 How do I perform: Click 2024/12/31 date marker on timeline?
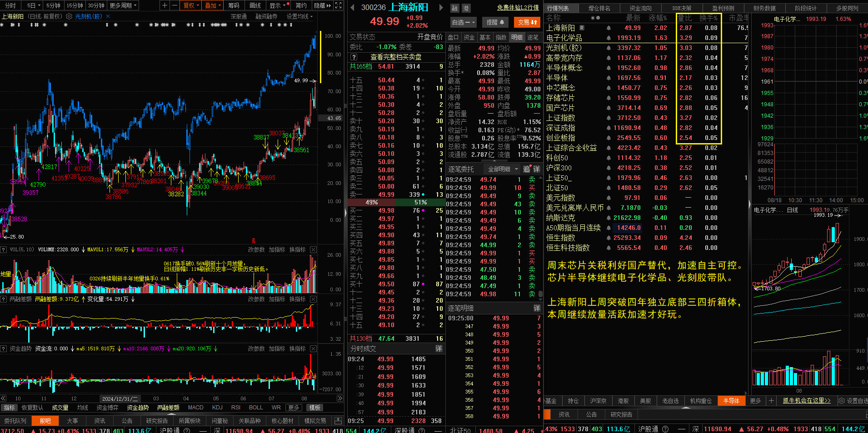[120, 398]
